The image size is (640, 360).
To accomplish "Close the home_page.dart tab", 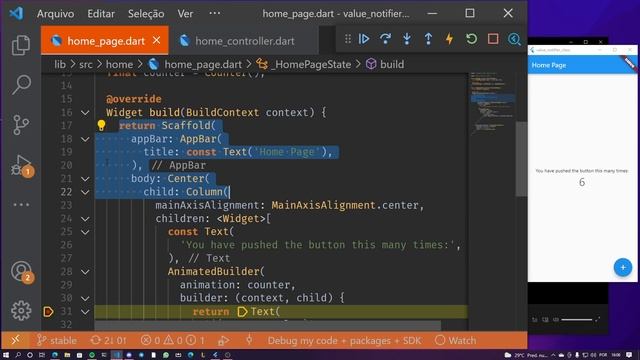I will pyautogui.click(x=157, y=40).
